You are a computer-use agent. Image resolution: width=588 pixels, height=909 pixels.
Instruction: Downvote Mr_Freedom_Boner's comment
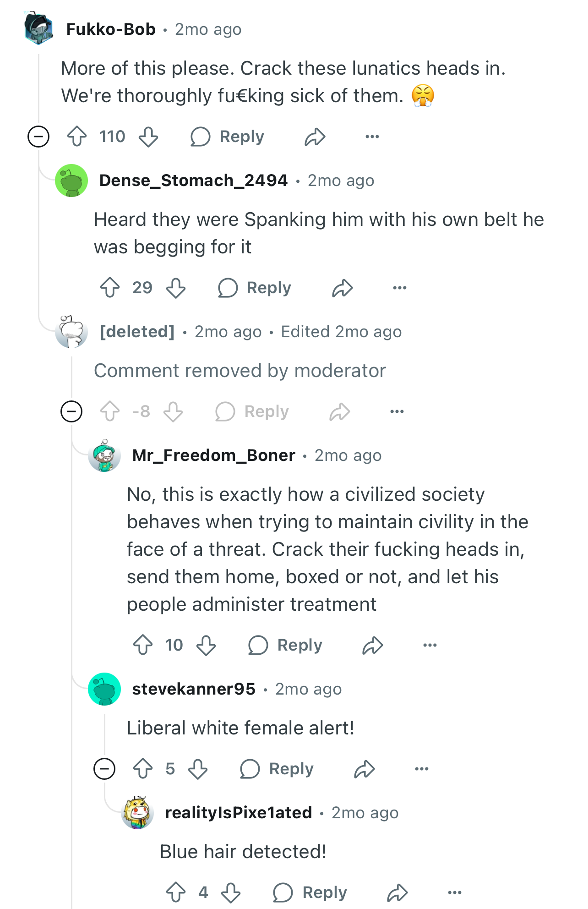206,645
